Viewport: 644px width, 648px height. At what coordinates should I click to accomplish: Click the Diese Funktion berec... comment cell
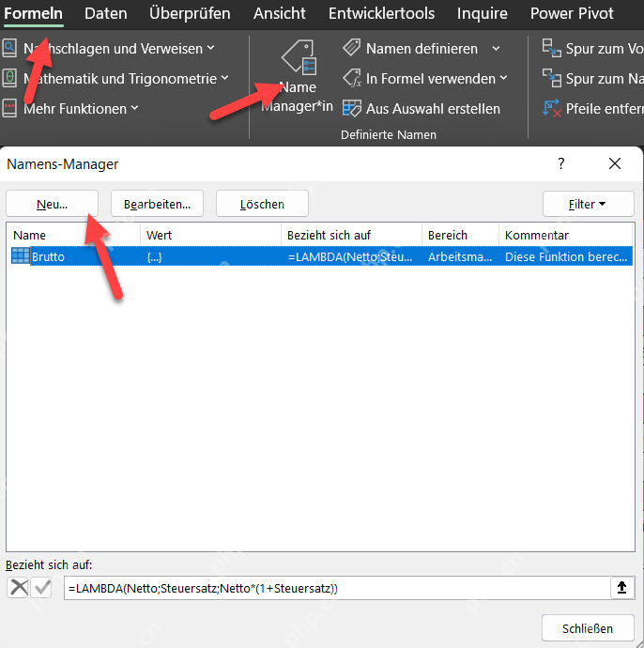pos(566,256)
